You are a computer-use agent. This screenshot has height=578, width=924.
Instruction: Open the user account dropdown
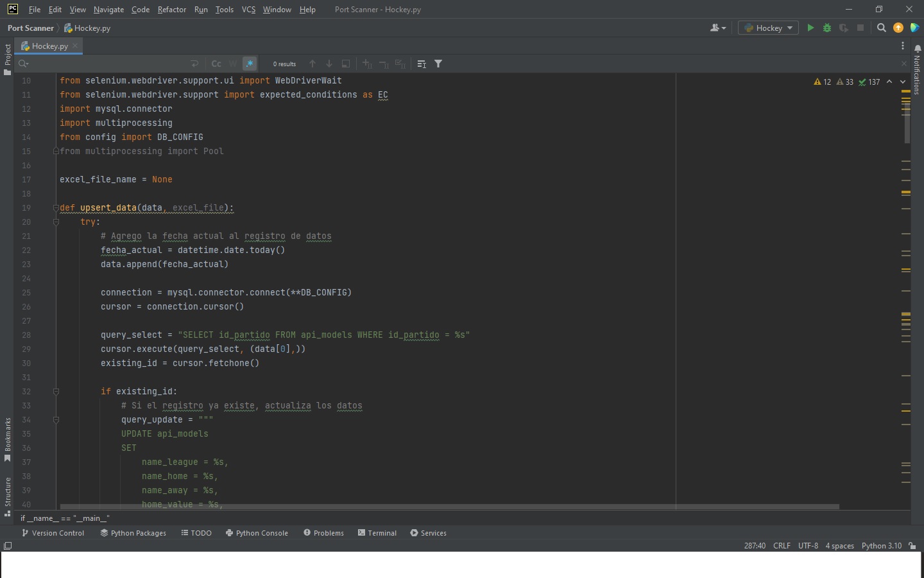(718, 28)
